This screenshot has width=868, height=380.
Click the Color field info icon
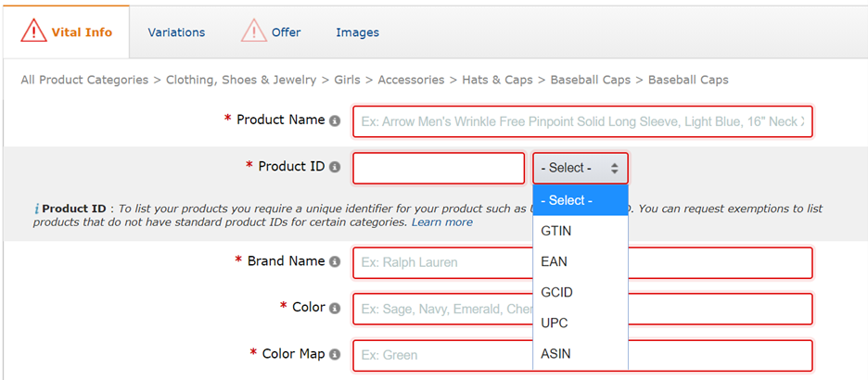[335, 308]
